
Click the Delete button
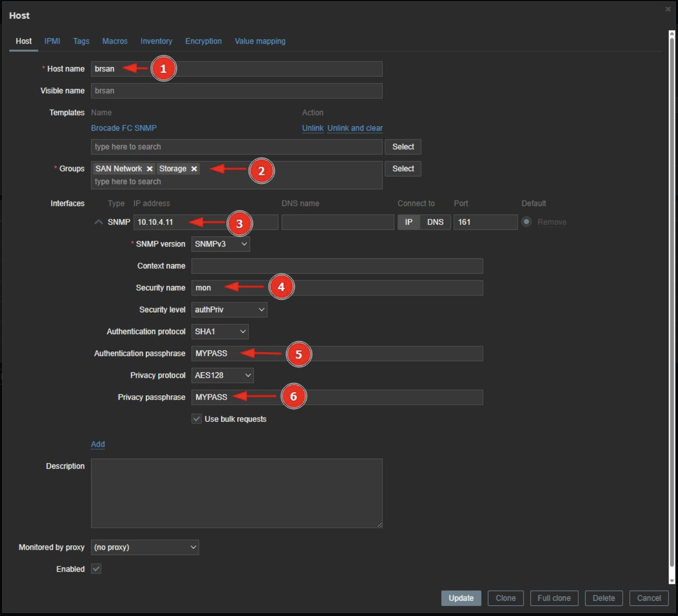[604, 598]
